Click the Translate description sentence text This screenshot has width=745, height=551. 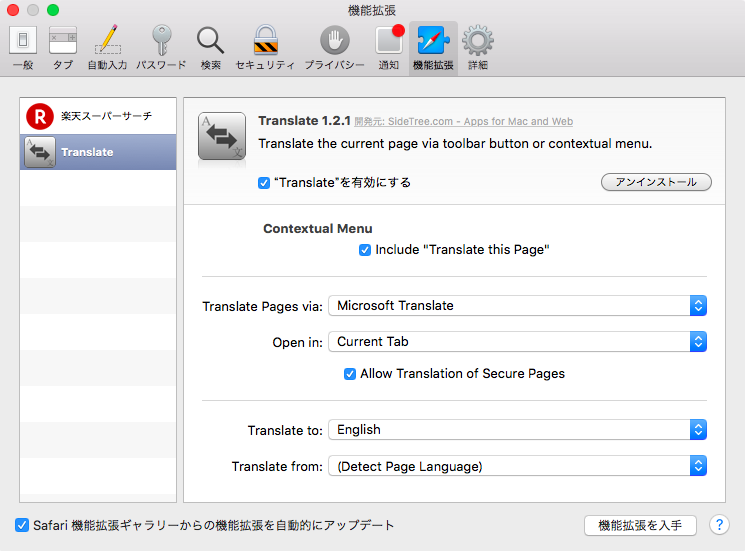click(455, 143)
